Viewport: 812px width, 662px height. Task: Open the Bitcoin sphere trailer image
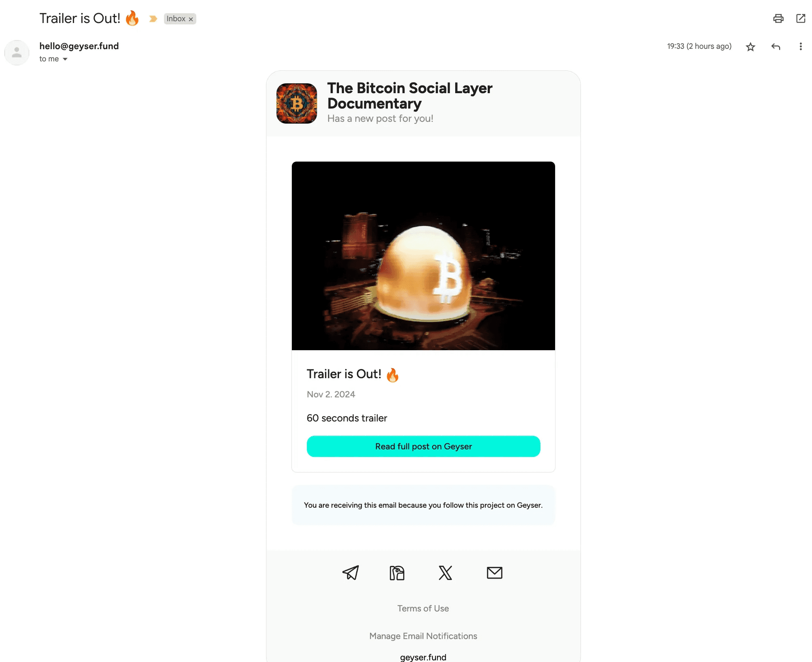click(423, 255)
